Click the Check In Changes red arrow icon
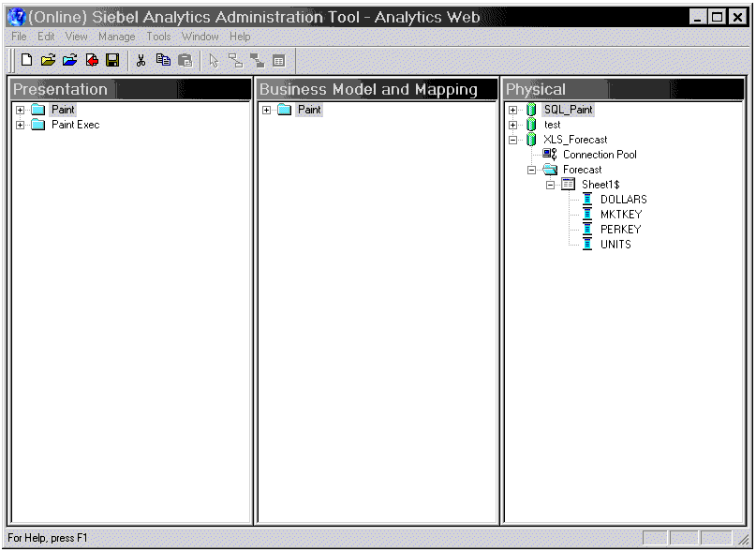Viewport: 756px width, 552px height. (x=92, y=60)
